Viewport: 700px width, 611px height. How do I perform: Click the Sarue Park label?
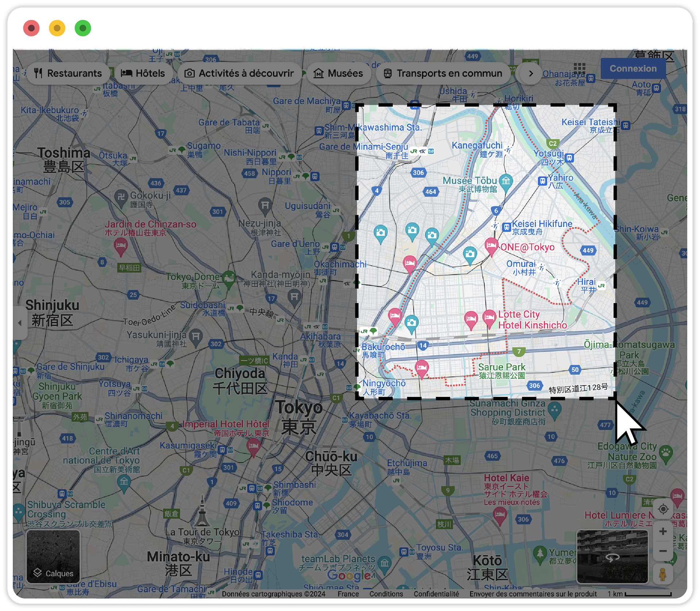pos(502,371)
